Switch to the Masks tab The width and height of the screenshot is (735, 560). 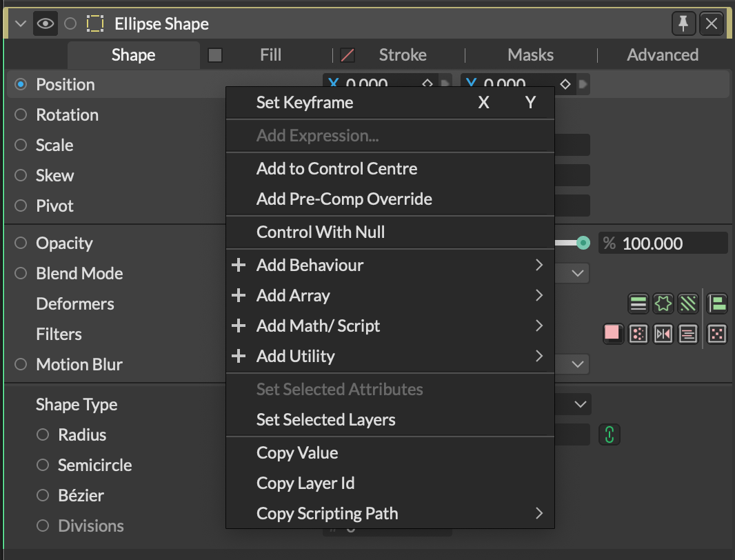point(530,55)
